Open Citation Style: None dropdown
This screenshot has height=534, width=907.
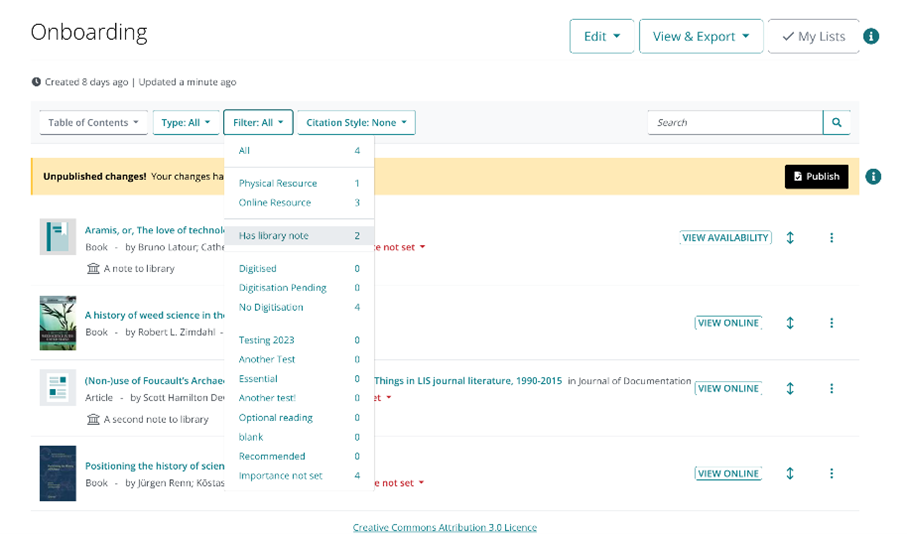pos(356,123)
